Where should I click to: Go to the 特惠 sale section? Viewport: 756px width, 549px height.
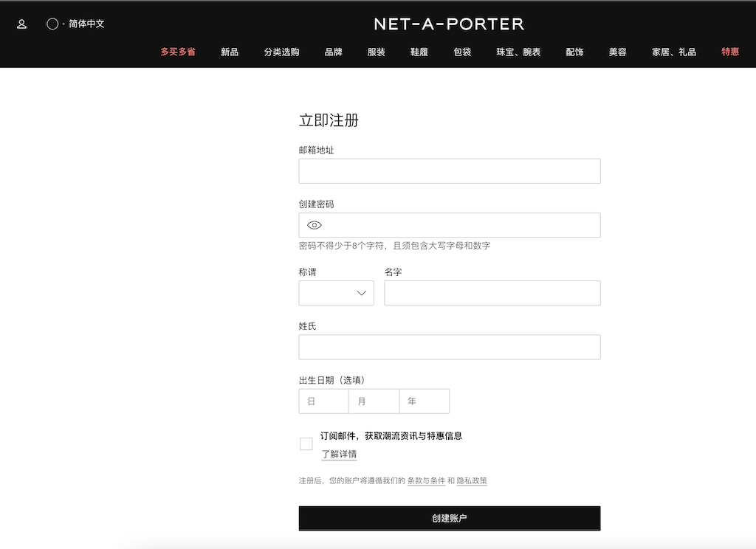pyautogui.click(x=730, y=52)
